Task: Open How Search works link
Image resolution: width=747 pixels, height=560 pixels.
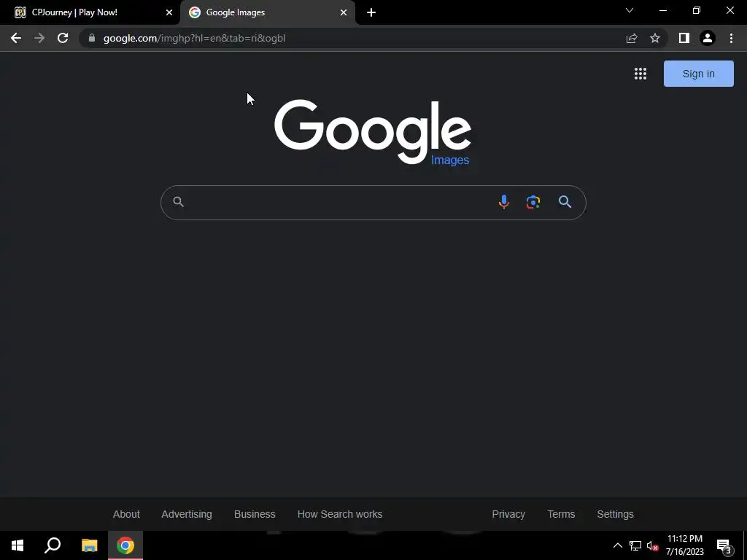Action: pyautogui.click(x=340, y=514)
